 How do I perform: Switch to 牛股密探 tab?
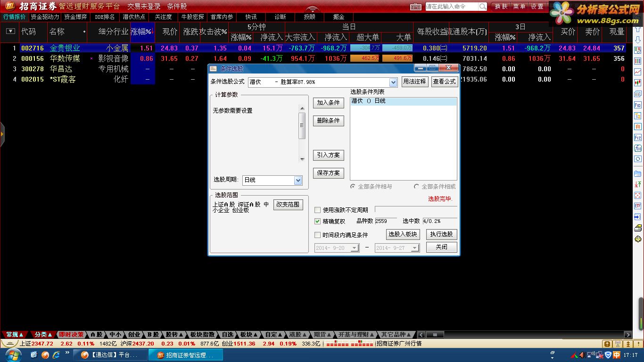click(192, 17)
